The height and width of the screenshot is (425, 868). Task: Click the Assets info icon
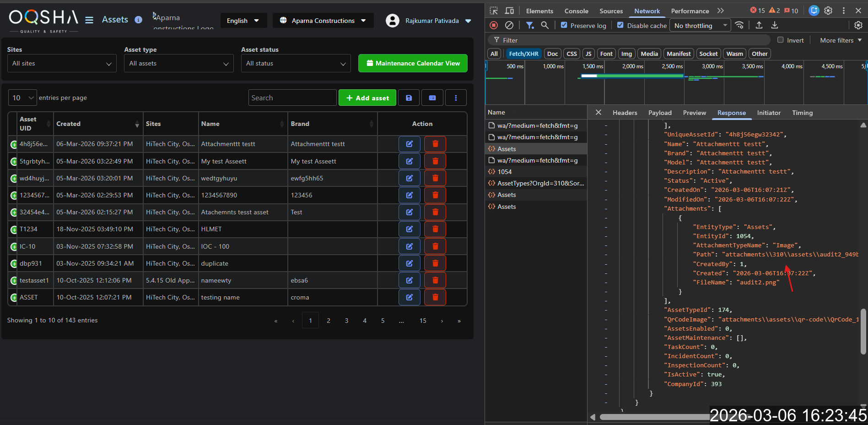point(138,20)
